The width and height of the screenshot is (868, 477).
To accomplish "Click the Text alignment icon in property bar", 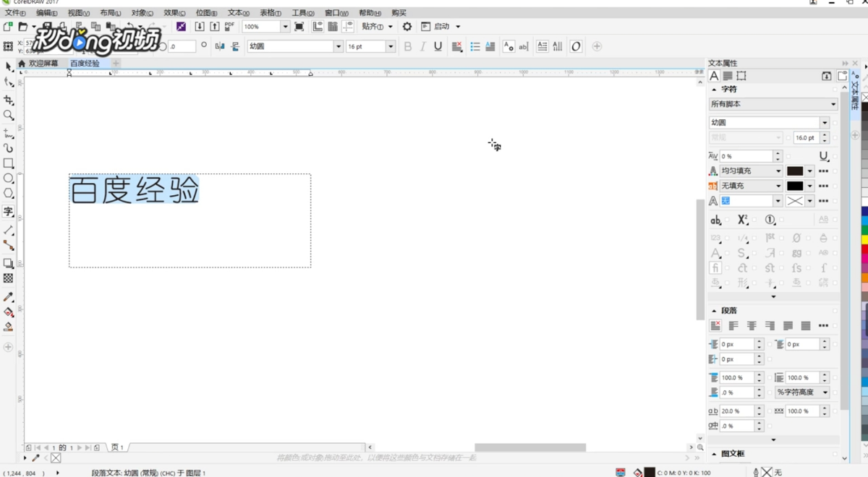I will coord(457,46).
